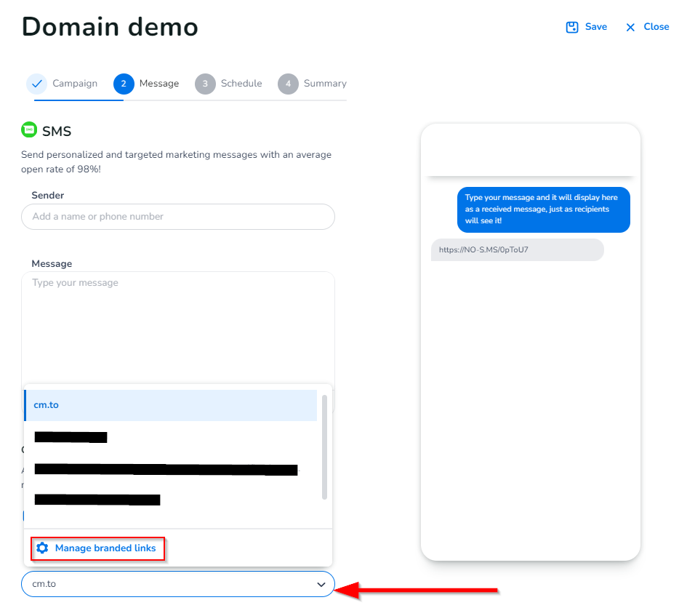Select the step 2 circle icon
The image size is (679, 616).
[124, 84]
